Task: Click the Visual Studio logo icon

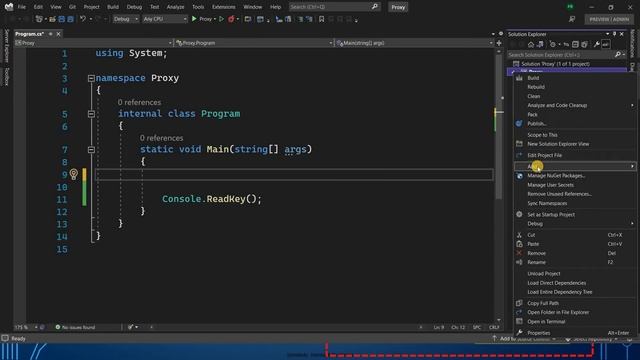Action: coord(9,7)
